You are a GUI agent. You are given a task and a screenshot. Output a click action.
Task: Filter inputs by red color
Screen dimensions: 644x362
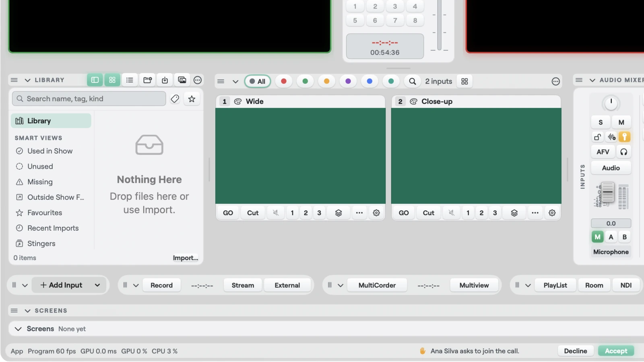click(x=284, y=81)
